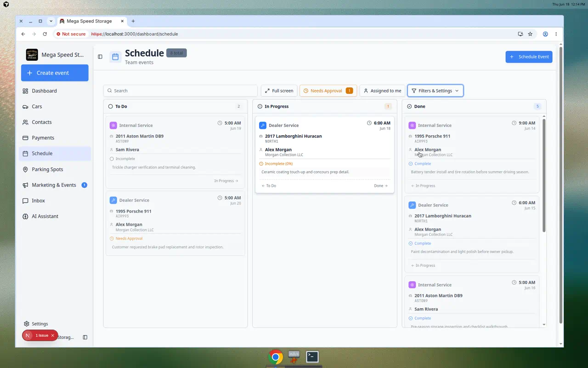The height and width of the screenshot is (368, 588).
Task: Open Parking Spots in sidebar
Action: coord(55,169)
